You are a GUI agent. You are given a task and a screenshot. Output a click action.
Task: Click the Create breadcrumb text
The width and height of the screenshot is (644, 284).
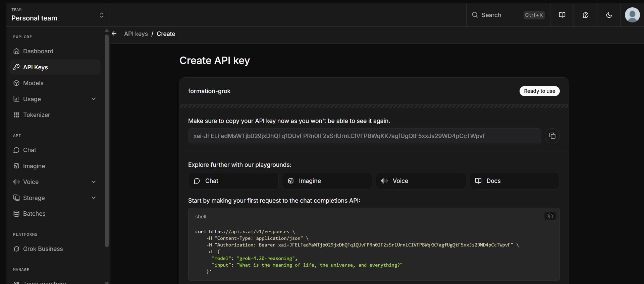pyautogui.click(x=166, y=34)
